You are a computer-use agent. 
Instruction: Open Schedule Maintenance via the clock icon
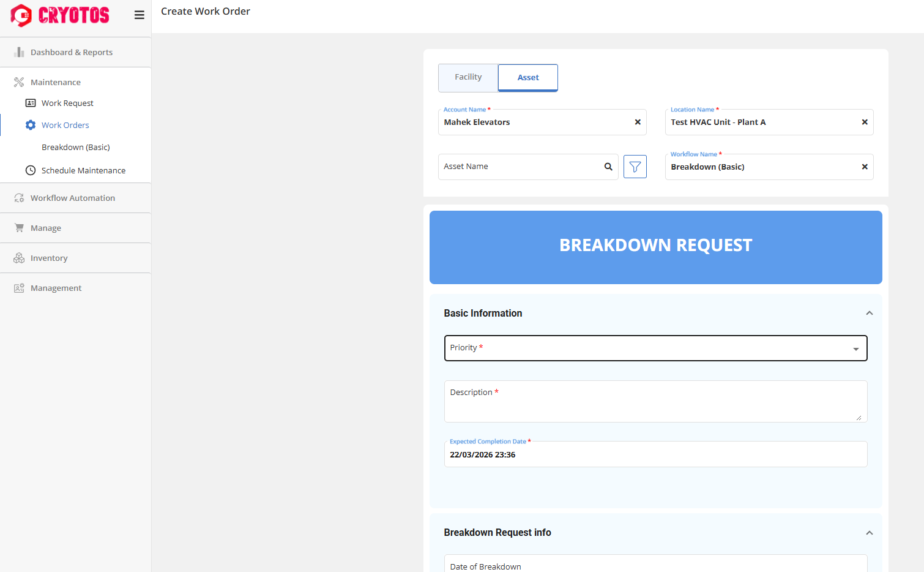[30, 170]
